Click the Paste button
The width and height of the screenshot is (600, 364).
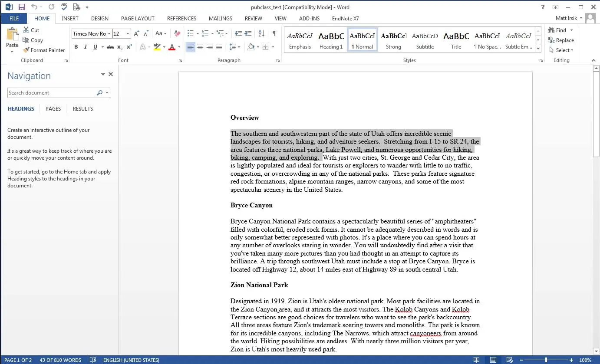[12, 37]
